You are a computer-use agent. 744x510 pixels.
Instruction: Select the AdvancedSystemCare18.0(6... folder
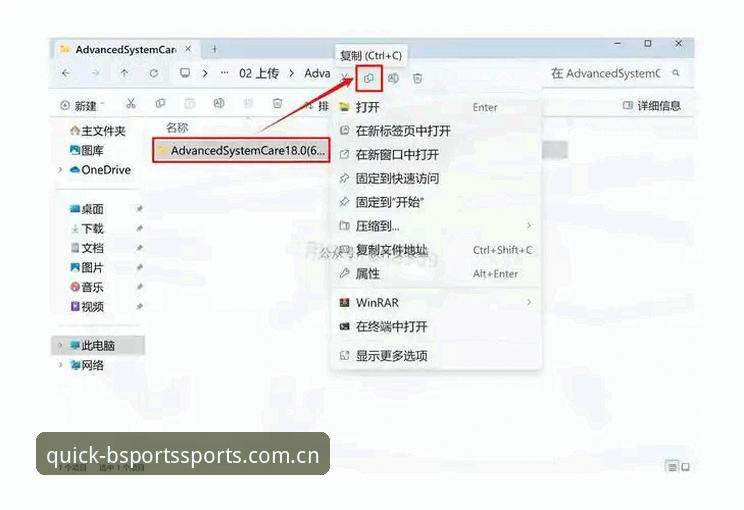click(x=241, y=150)
